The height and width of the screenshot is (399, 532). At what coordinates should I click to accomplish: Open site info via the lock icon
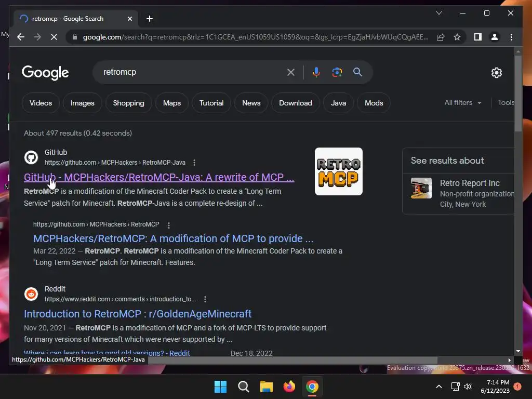(x=75, y=37)
